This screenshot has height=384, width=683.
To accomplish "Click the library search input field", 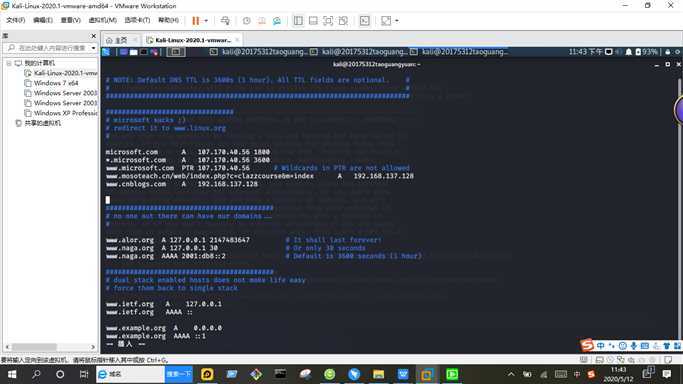I will [x=49, y=47].
